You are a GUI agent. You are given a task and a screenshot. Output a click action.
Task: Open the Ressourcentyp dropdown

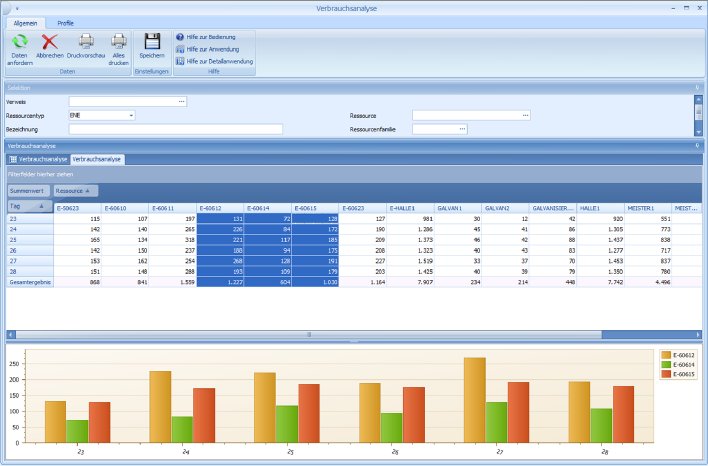tap(131, 116)
